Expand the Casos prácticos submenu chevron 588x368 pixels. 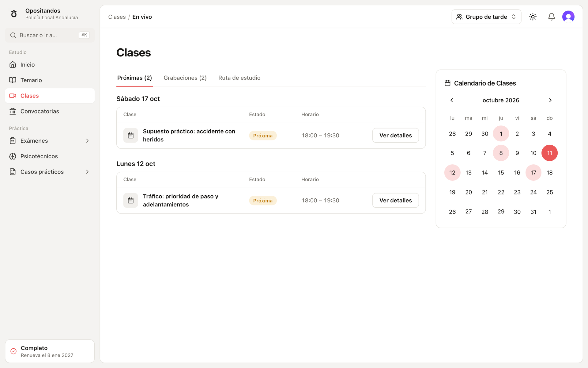[87, 172]
